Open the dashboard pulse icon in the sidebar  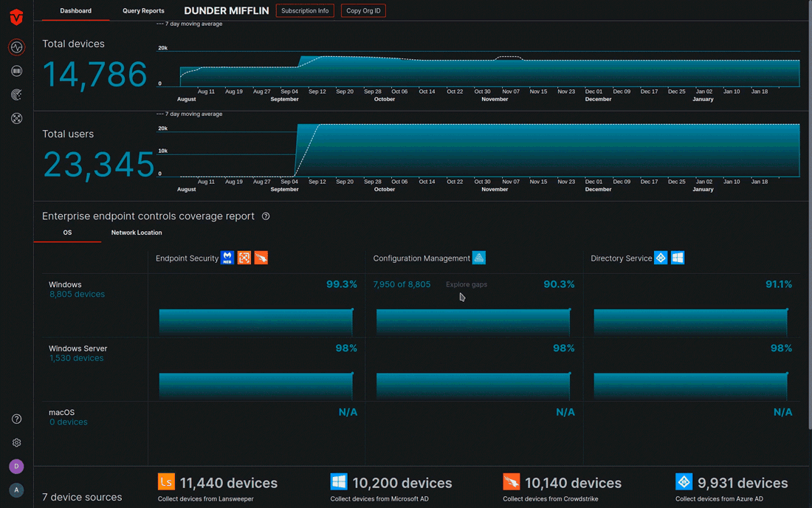point(16,47)
